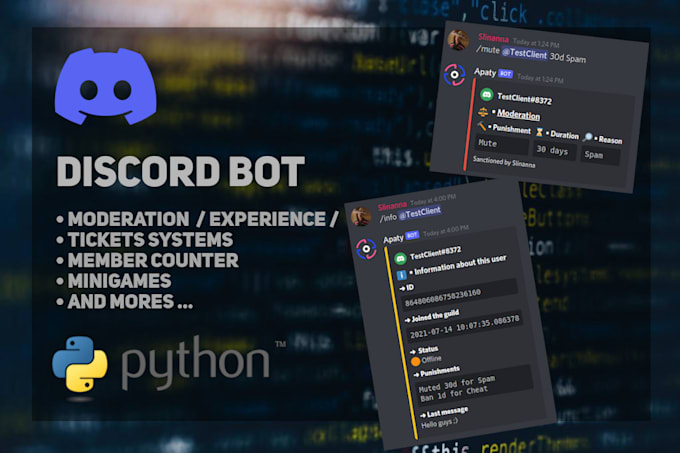The image size is (680, 453).
Task: Open the underlined Moderation link
Action: pos(518,114)
